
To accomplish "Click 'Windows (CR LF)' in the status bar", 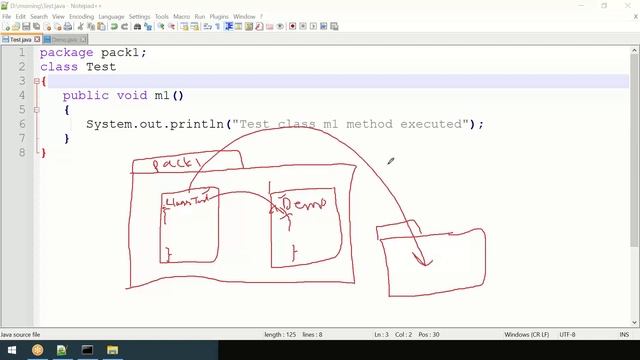I will tap(527, 335).
